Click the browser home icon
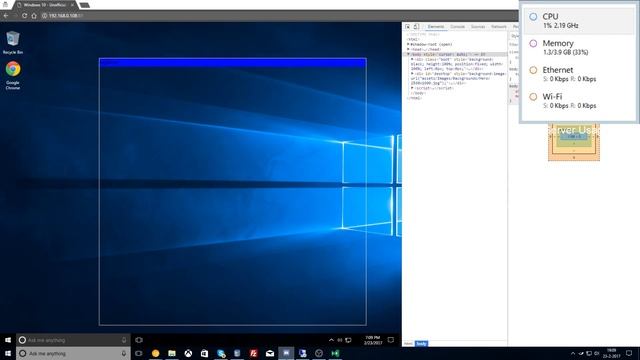 [x=34, y=16]
